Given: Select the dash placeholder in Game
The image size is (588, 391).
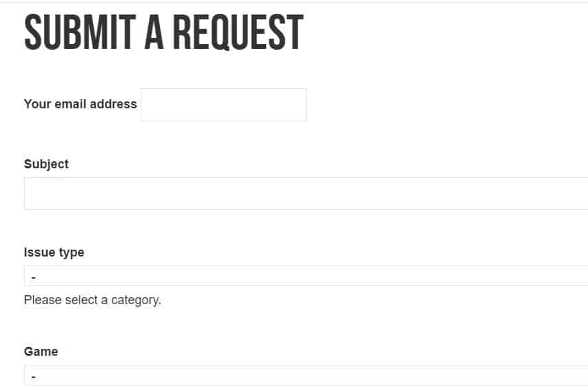Looking at the screenshot, I should 34,377.
